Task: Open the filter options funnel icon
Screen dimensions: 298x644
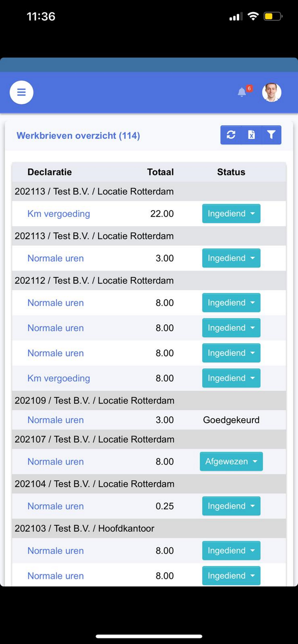Action: coord(271,135)
